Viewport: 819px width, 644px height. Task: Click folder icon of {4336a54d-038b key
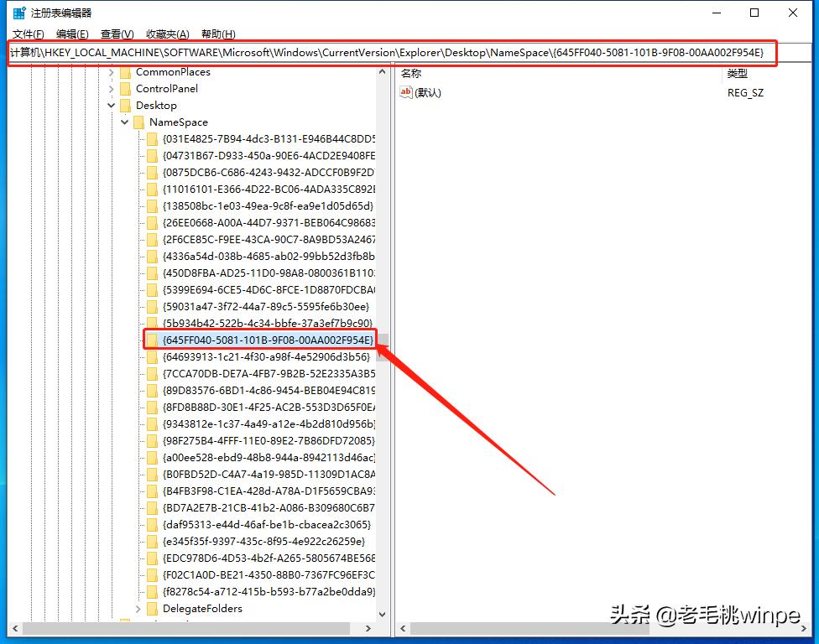[x=152, y=257]
